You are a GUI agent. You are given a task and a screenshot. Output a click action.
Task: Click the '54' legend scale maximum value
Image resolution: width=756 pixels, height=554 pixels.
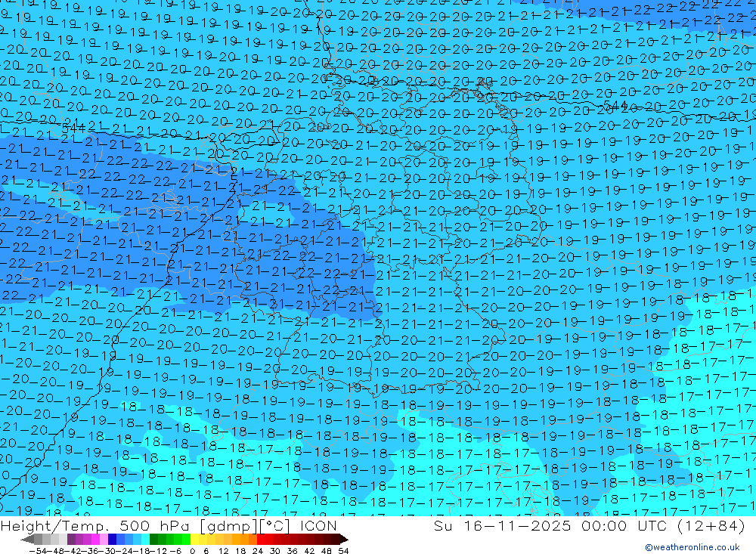pyautogui.click(x=343, y=551)
